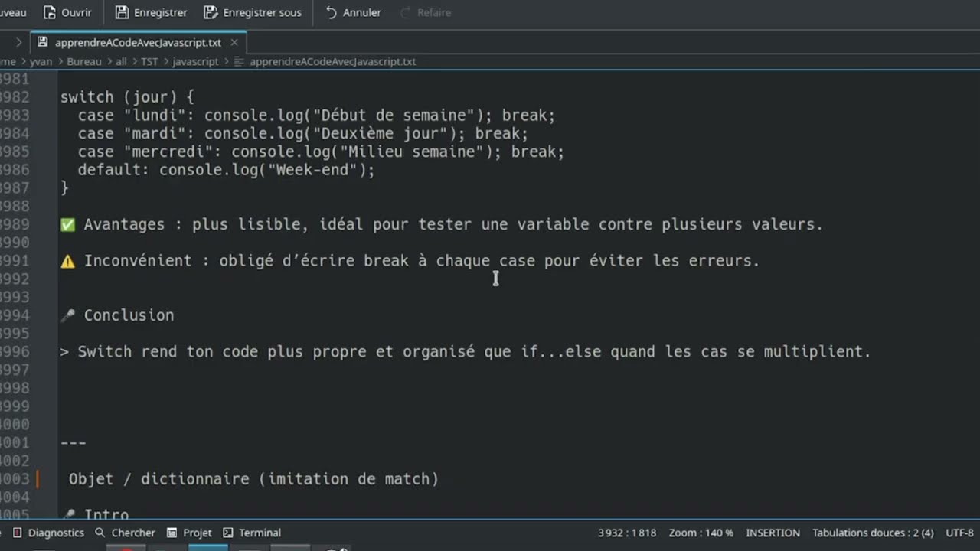Viewport: 980px width, 551px height.
Task: Click the Projet panel icon
Action: pyautogui.click(x=171, y=533)
